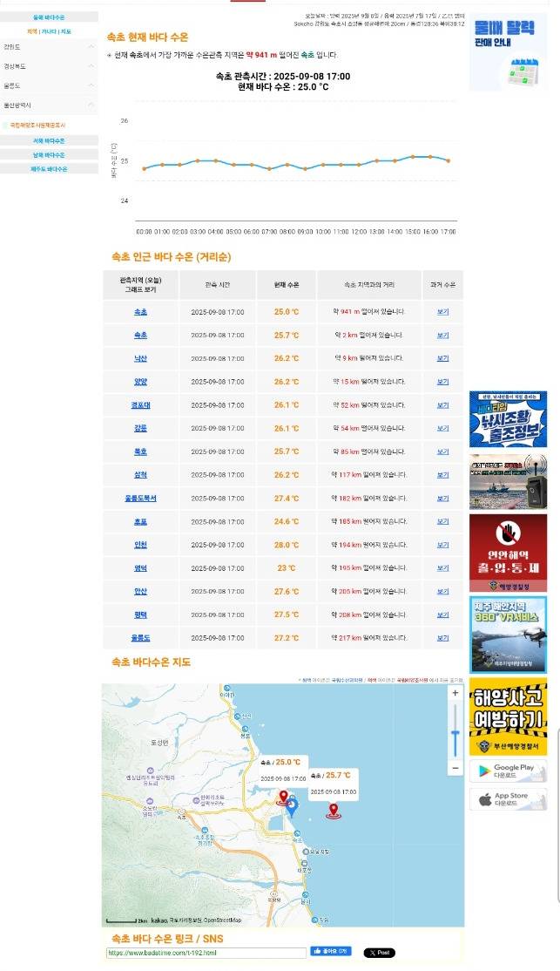Image resolution: width=560 pixels, height=971 pixels.
Task: Open the 낙산 observation area link
Action: click(140, 358)
